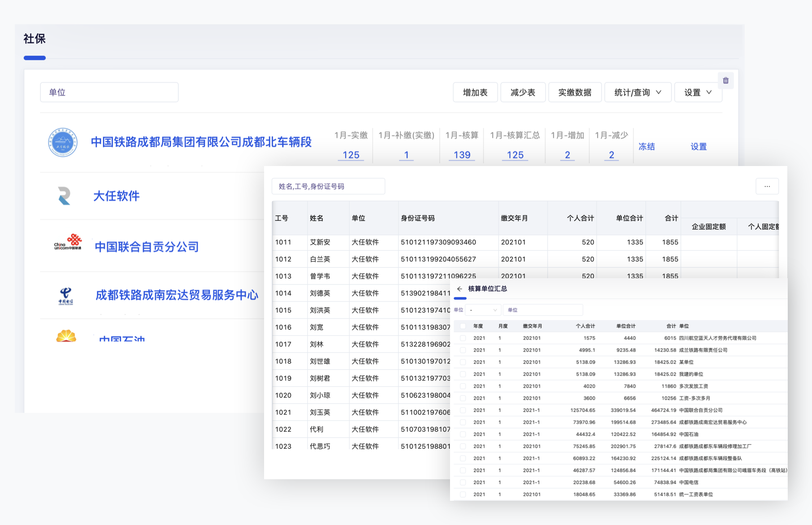
Task: Check the row for 工资-多次多月
Action: pos(463,398)
